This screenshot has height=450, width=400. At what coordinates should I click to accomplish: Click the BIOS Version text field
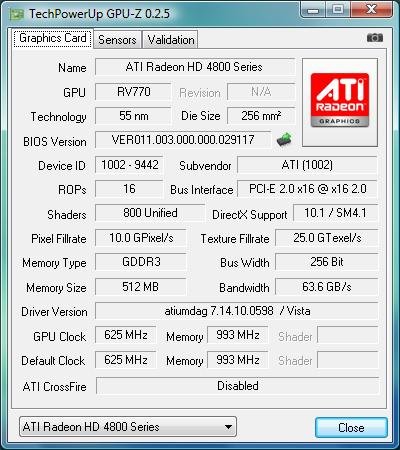[x=183, y=139]
